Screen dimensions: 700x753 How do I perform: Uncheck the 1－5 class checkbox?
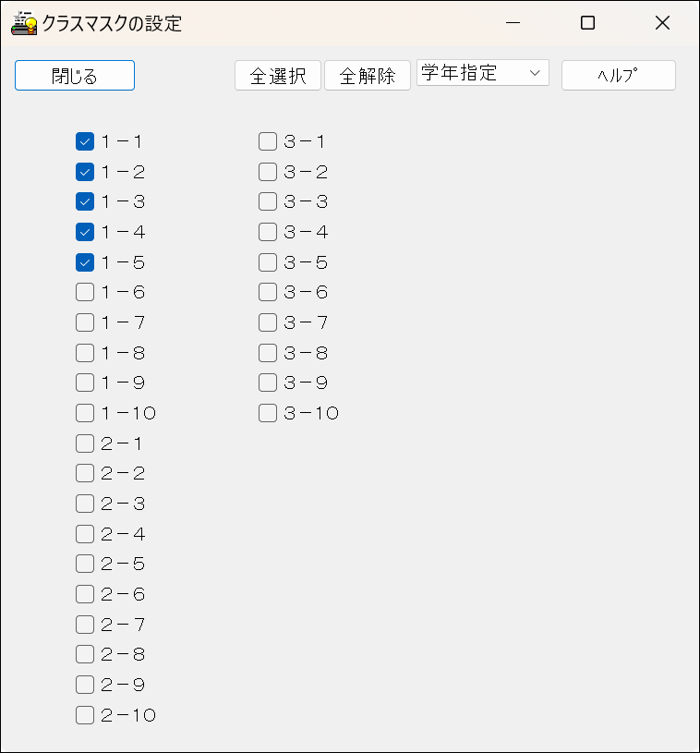pyautogui.click(x=85, y=261)
